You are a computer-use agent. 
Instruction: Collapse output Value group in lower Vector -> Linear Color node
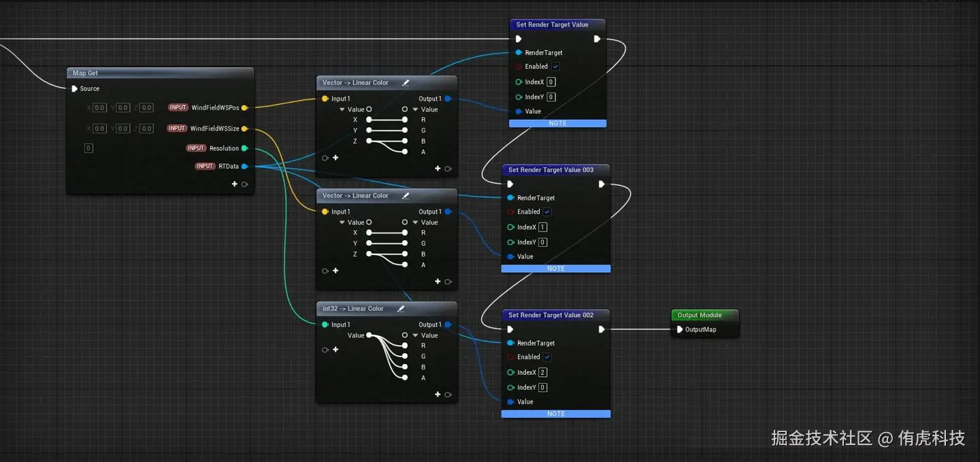(x=415, y=222)
